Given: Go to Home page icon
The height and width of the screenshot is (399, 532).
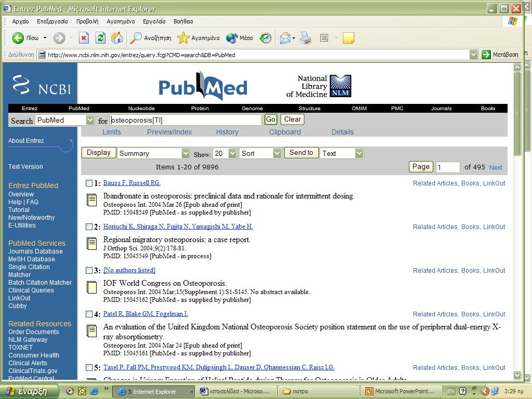Looking at the screenshot, I should pos(117,37).
